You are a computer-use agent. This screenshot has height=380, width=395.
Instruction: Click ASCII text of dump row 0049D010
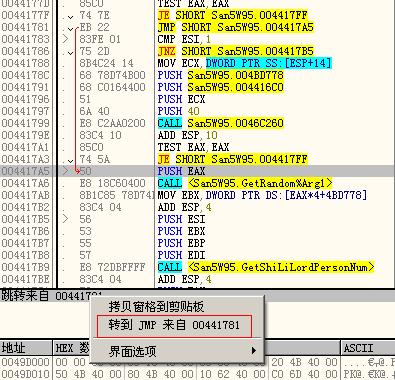point(369,374)
